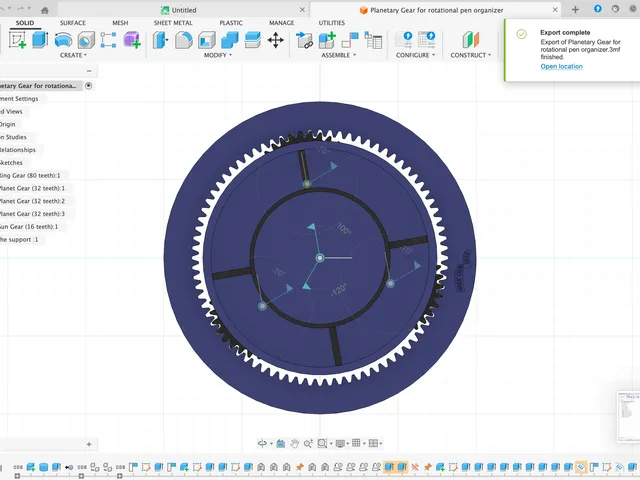Select the Rectangular Pattern tool
Viewport: 640px width, 480px height.
[x=108, y=40]
